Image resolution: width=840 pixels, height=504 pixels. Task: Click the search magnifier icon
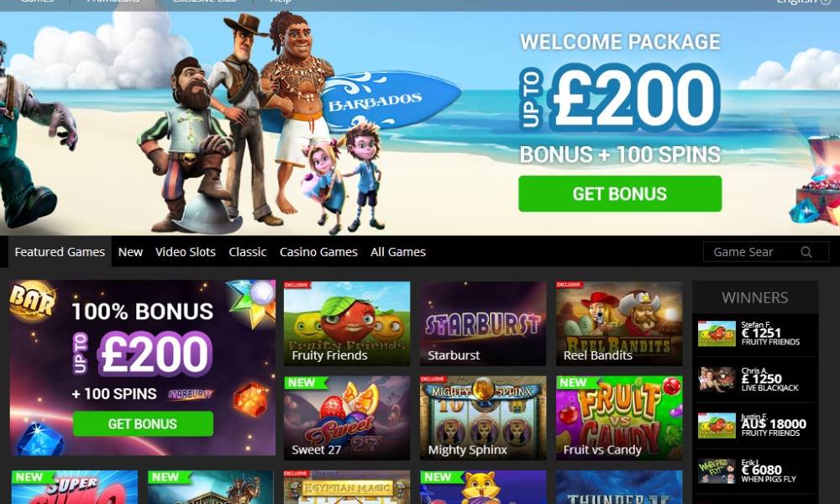(x=806, y=252)
